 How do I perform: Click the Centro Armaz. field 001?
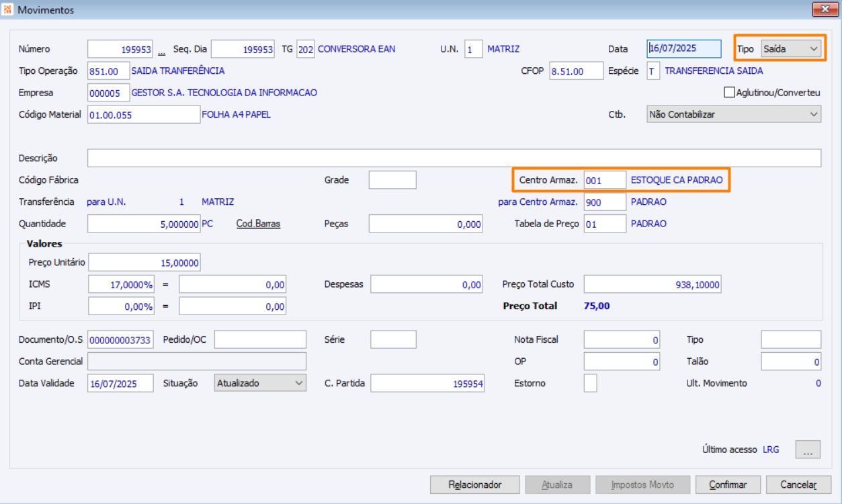(x=605, y=180)
